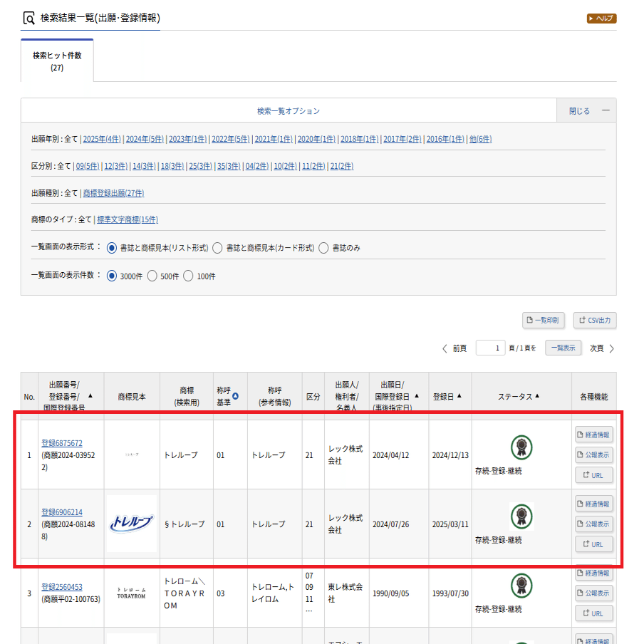This screenshot has width=644, height=644.
Task: Open registration 登録2560453 link
Action: (x=61, y=587)
